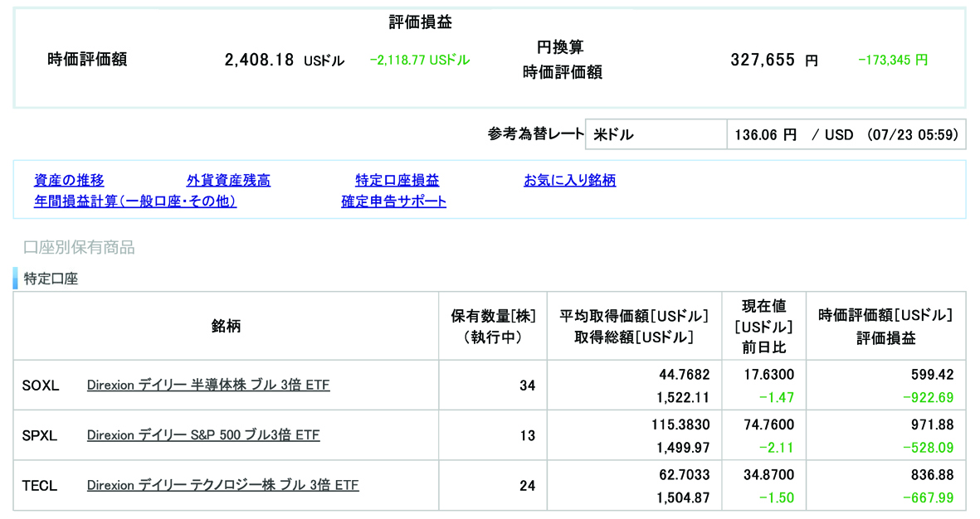The height and width of the screenshot is (519, 980).
Task: Click the 136.06 円 / USD exchange rate
Action: tap(846, 135)
